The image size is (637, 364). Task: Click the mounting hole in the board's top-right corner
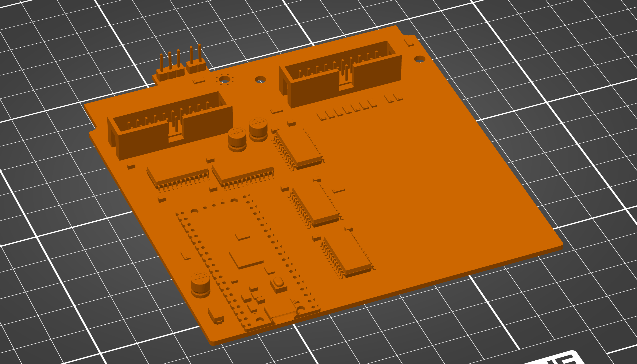click(420, 59)
